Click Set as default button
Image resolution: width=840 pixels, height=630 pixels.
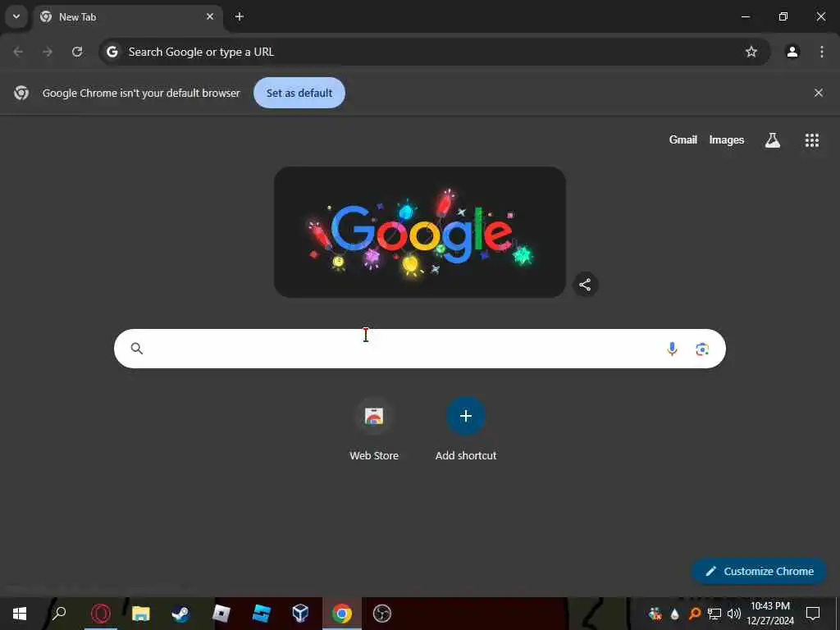pyautogui.click(x=299, y=93)
